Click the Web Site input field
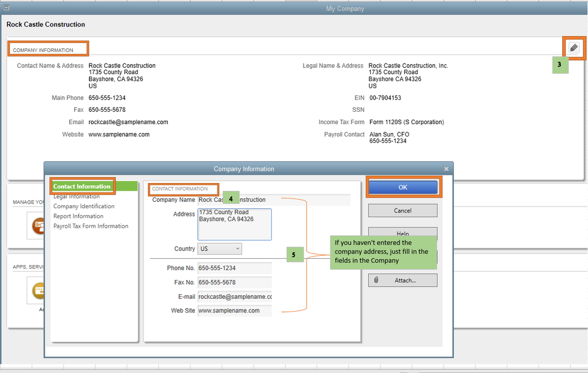 (x=235, y=311)
